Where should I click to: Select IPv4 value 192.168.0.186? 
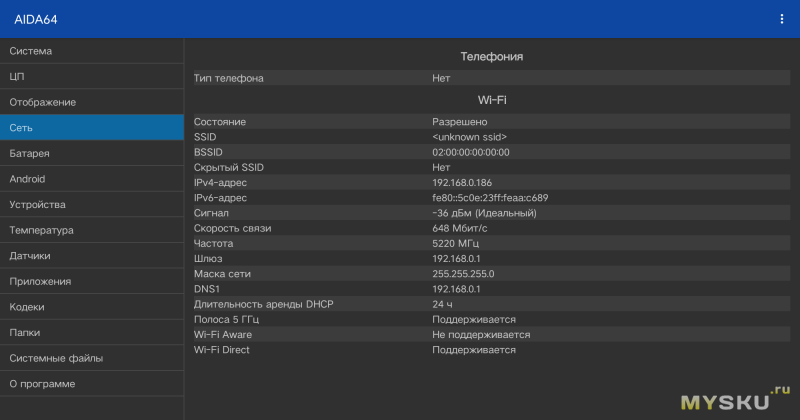pos(462,183)
